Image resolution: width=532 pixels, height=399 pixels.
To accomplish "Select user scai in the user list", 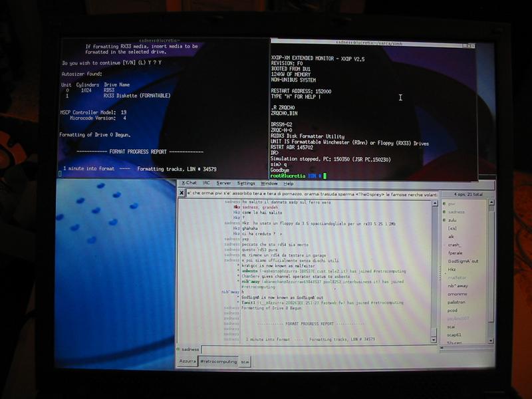I will tap(451, 327).
